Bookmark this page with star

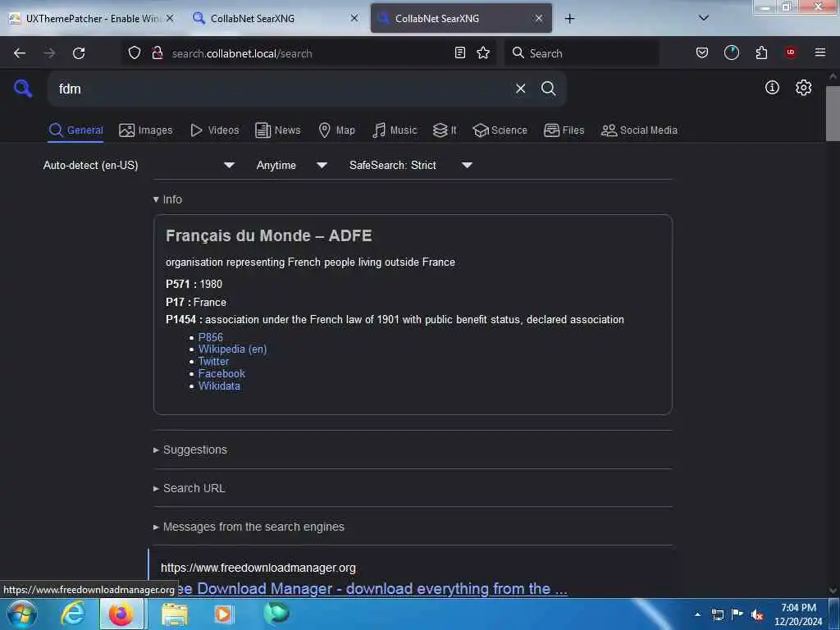(483, 53)
